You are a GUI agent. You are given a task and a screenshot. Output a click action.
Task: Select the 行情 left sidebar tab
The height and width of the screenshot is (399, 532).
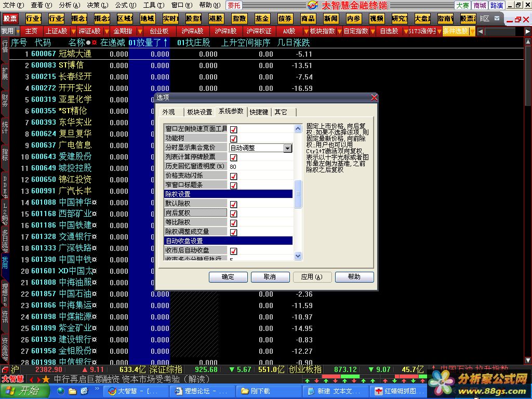point(5,47)
